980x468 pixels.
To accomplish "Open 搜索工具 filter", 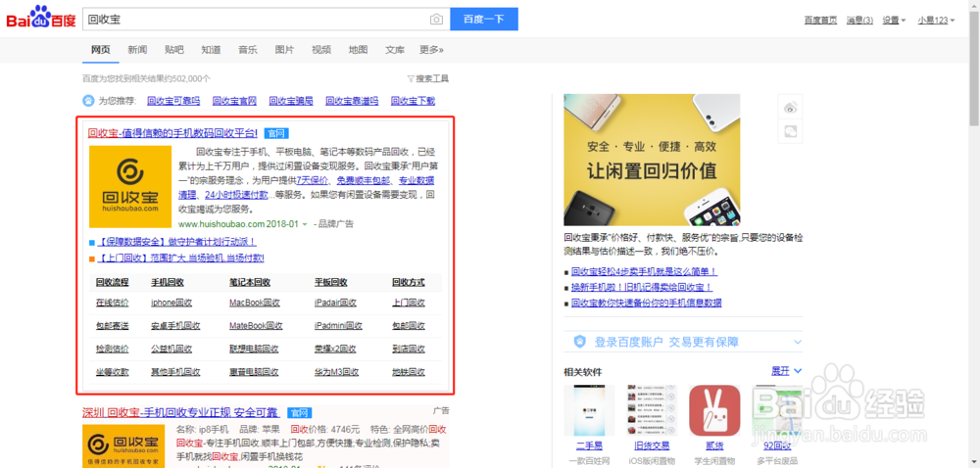I will point(428,78).
